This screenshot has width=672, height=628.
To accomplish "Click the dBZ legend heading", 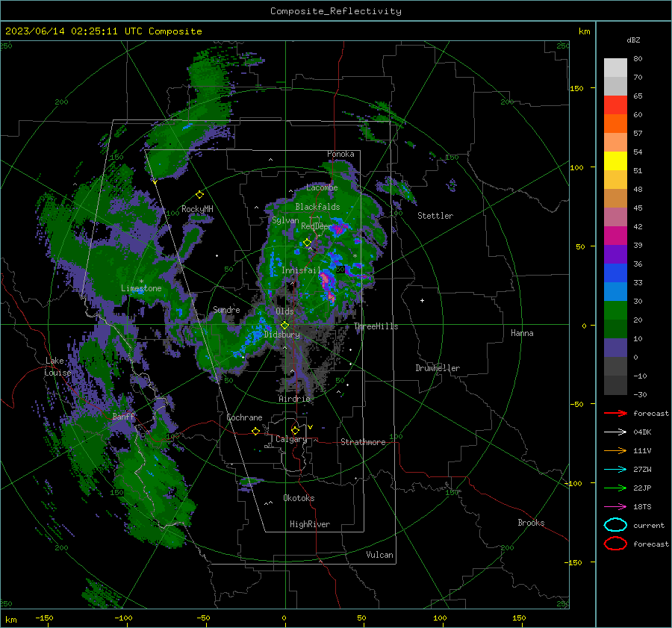I will [633, 40].
